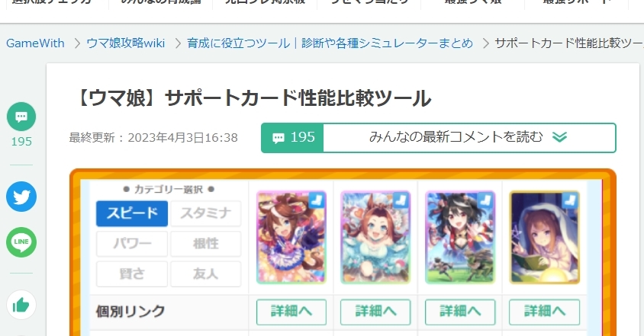
Task: Open 育成に役立つツール breadcrumb link
Action: (330, 43)
